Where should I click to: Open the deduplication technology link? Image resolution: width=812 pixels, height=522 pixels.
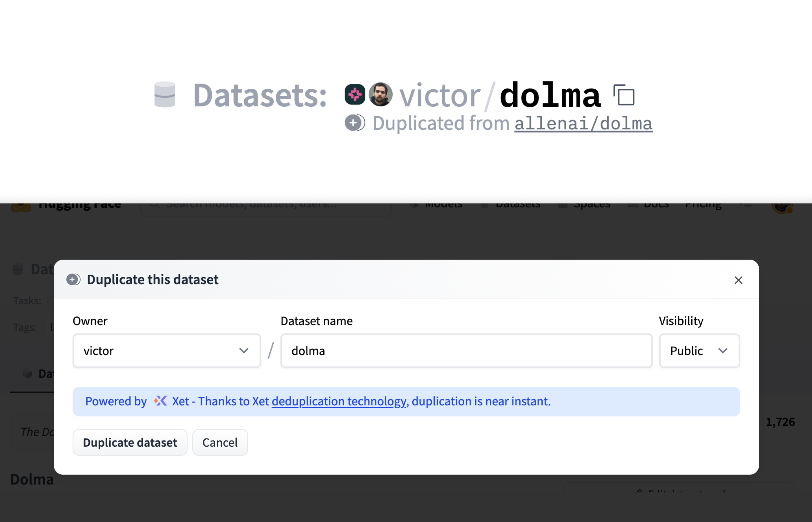pos(339,401)
